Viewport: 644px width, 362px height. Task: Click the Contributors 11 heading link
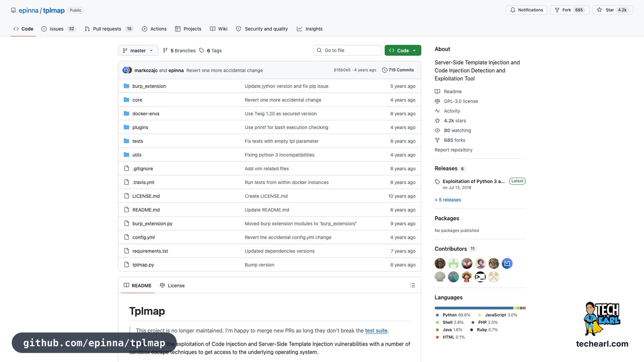click(455, 249)
